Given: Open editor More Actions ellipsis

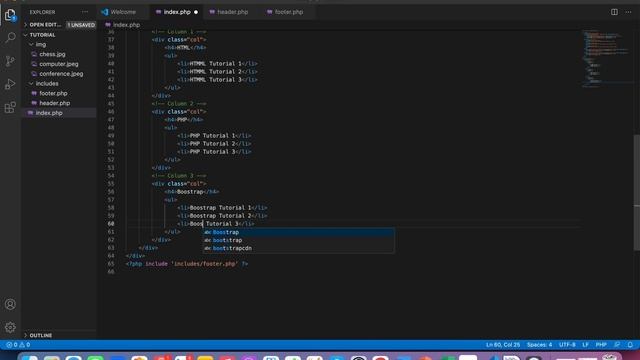Looking at the screenshot, I should point(629,12).
